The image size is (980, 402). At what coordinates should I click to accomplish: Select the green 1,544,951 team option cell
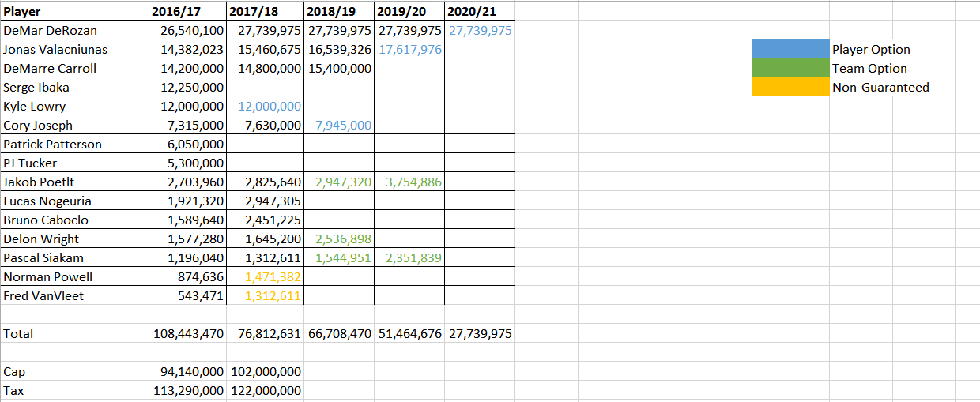click(x=339, y=257)
